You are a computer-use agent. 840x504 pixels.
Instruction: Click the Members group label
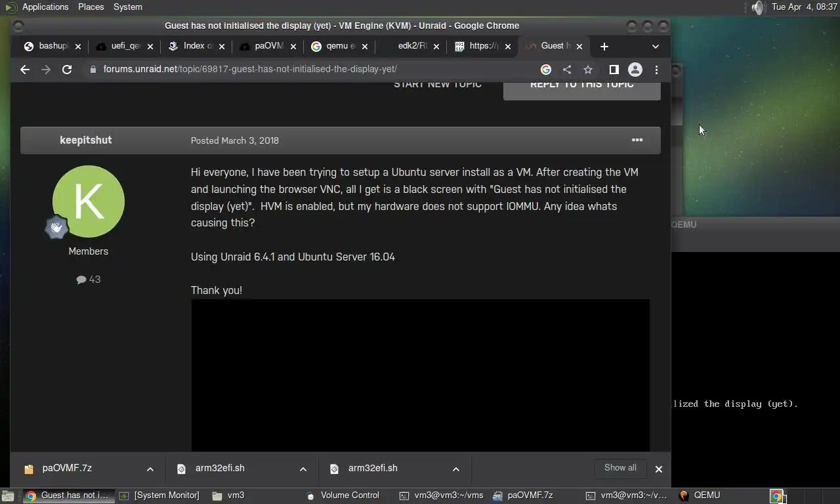click(89, 251)
